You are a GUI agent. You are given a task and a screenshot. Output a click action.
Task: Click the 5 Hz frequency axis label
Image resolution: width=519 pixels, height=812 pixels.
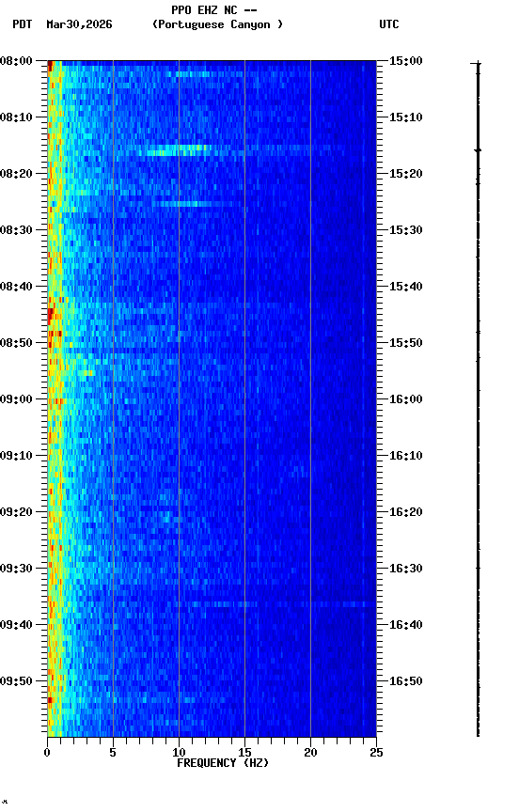(x=113, y=753)
